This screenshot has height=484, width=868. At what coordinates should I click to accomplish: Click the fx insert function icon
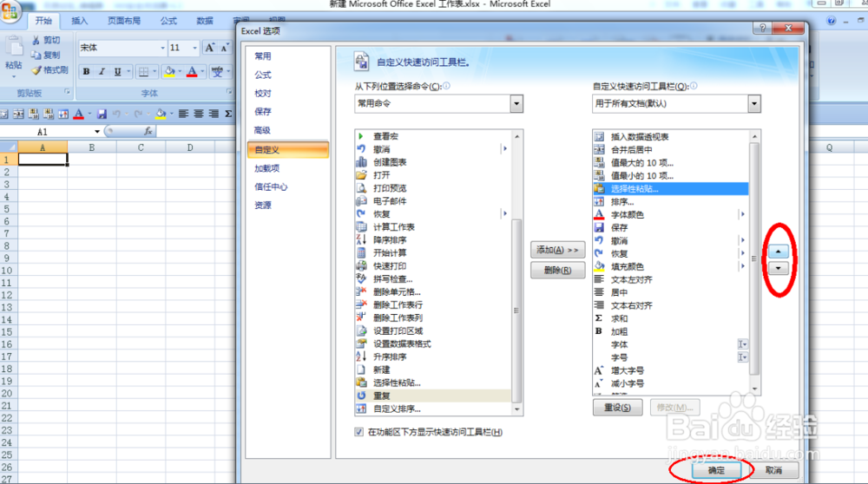tap(148, 131)
